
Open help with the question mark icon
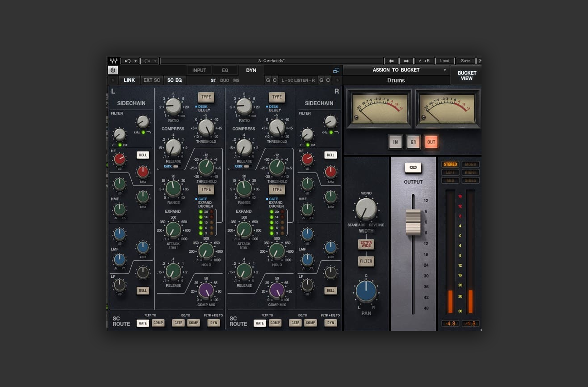point(479,61)
